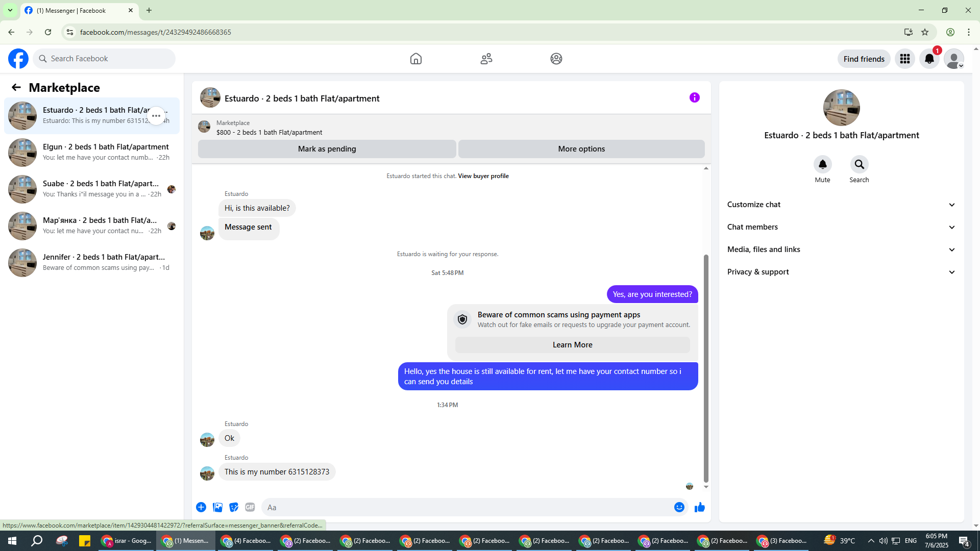Viewport: 980px width, 551px height.
Task: Open the emoji picker in message box
Action: 679,507
